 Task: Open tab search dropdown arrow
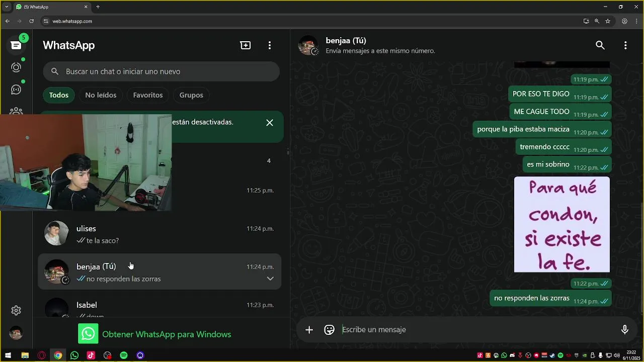pos(7,7)
